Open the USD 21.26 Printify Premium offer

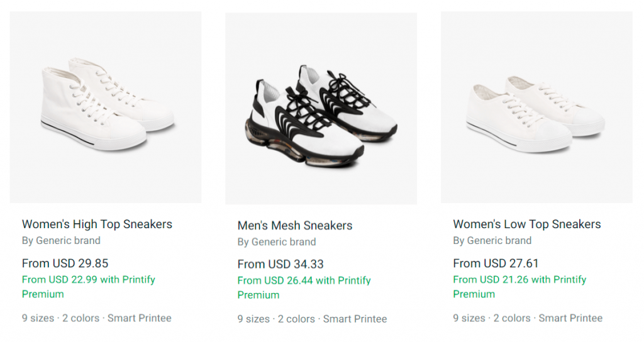pos(519,287)
